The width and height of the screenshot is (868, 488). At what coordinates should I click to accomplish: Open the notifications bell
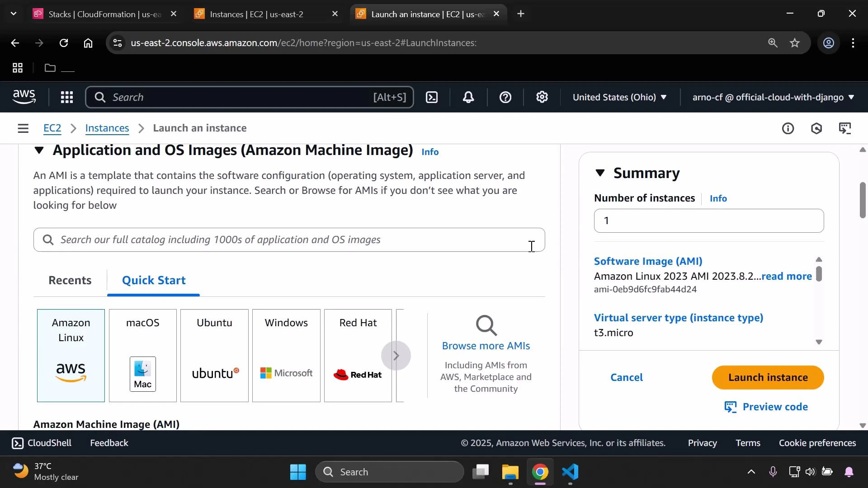[x=468, y=97]
